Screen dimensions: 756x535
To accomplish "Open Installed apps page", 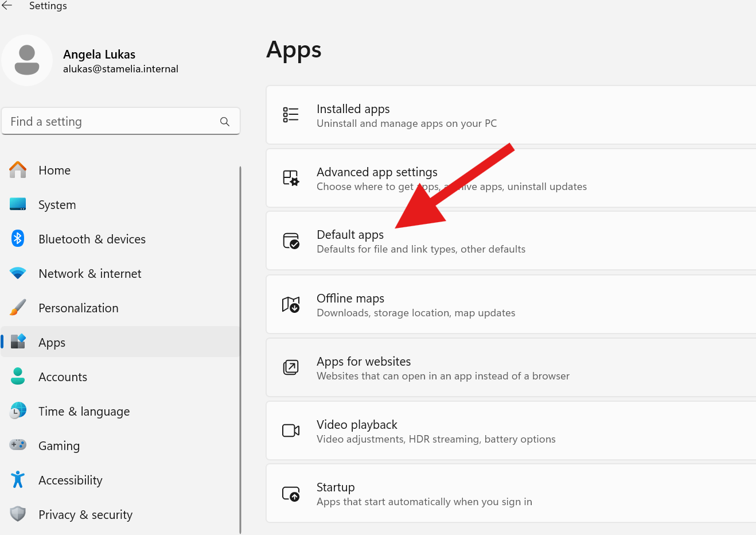I will tap(511, 115).
